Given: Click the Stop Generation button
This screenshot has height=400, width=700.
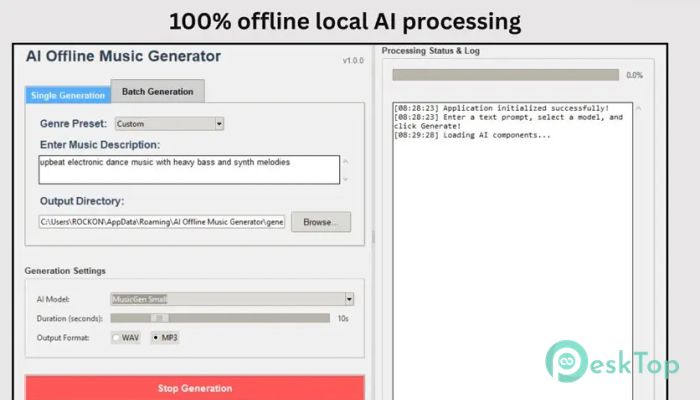Looking at the screenshot, I should point(195,388).
